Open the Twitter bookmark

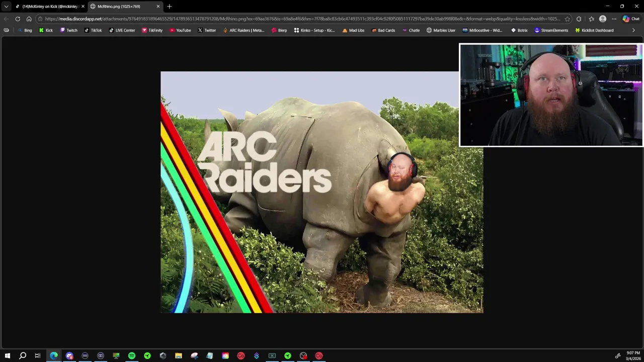[x=207, y=30]
